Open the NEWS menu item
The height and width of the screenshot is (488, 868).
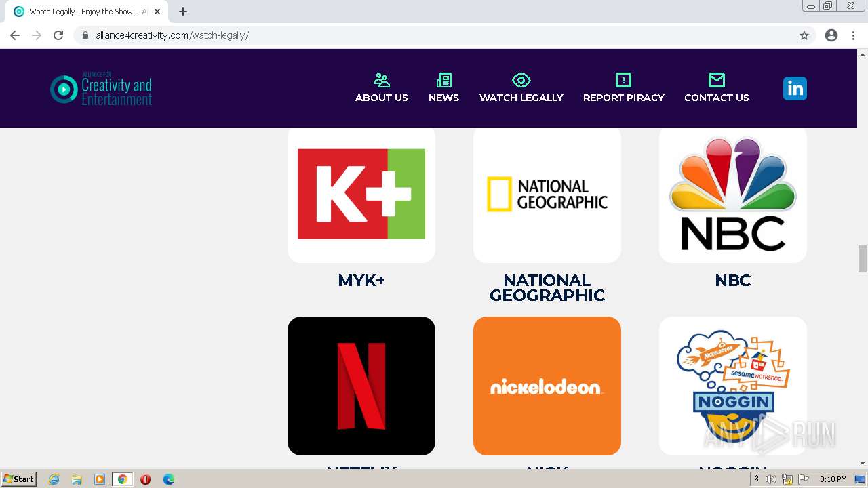click(x=443, y=98)
